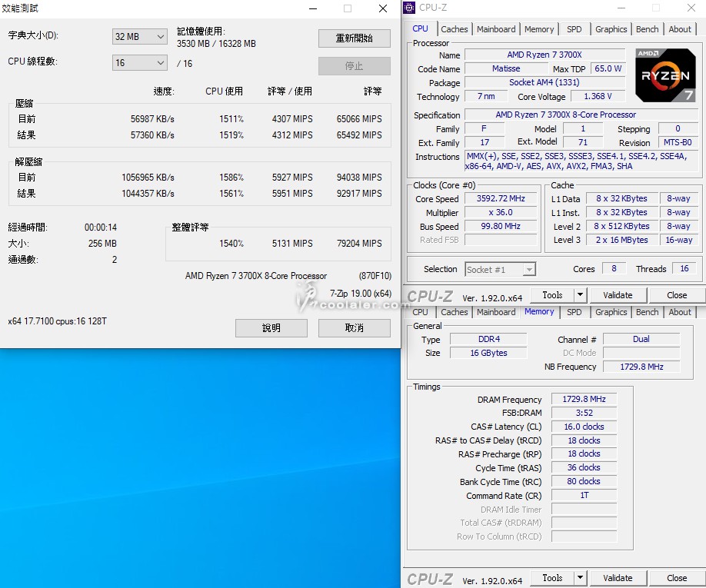The image size is (706, 588).
Task: Click the 停止 stop button
Action: [354, 66]
